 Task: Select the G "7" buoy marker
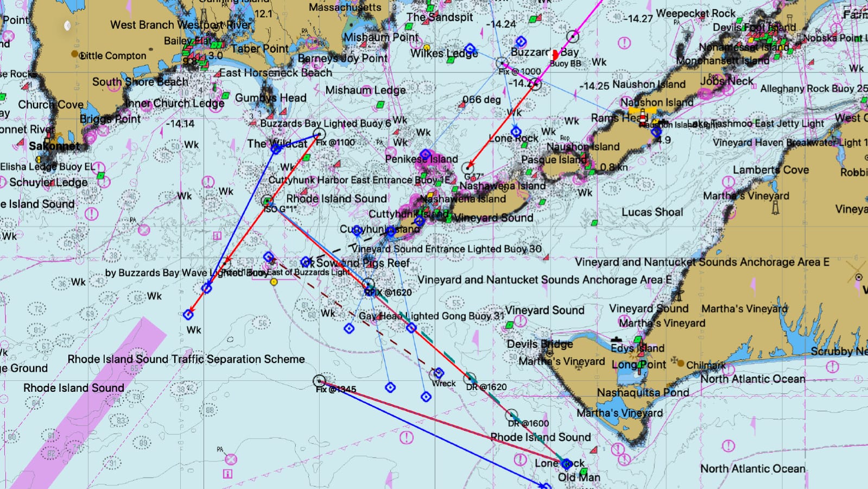pos(467,168)
